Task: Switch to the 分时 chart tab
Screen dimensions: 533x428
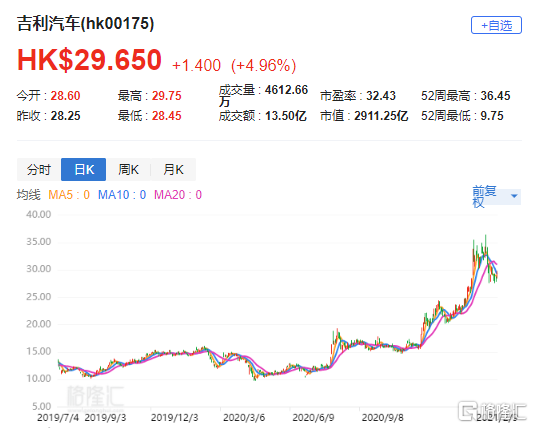Action: tap(39, 169)
